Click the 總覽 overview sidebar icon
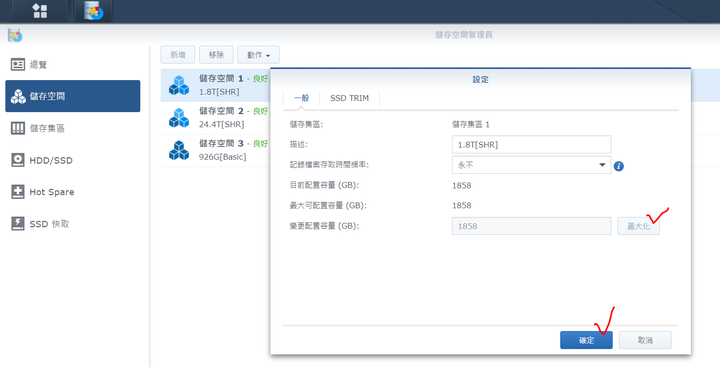 click(x=18, y=65)
